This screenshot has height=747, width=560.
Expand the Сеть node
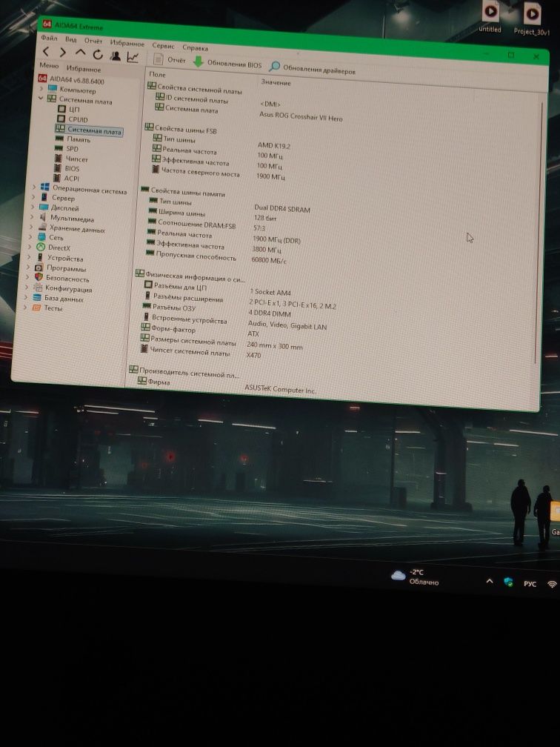[x=31, y=236]
